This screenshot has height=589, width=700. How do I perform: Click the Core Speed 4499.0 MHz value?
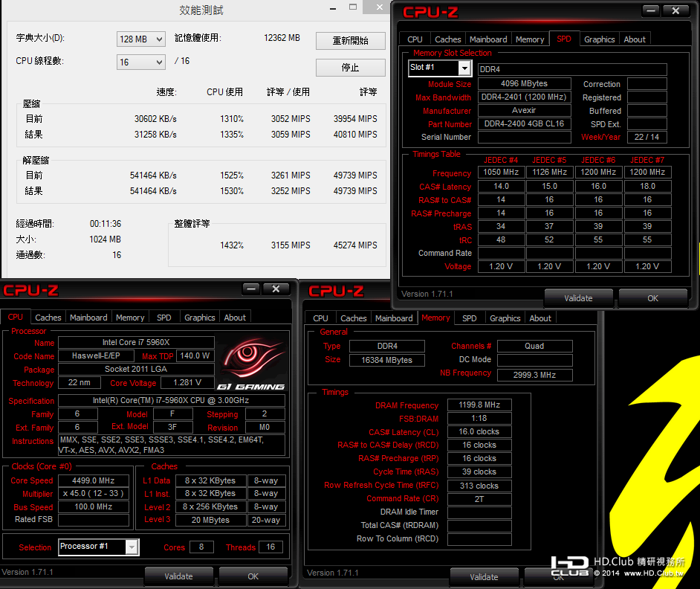pyautogui.click(x=94, y=481)
